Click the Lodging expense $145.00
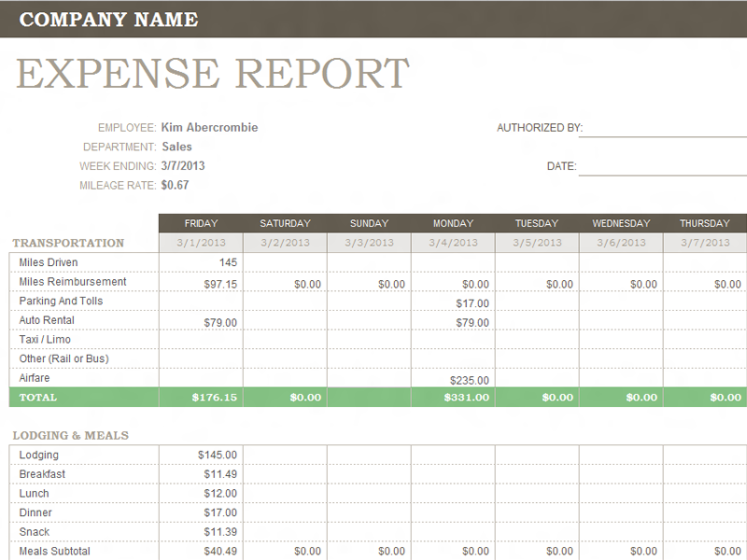 tap(217, 455)
